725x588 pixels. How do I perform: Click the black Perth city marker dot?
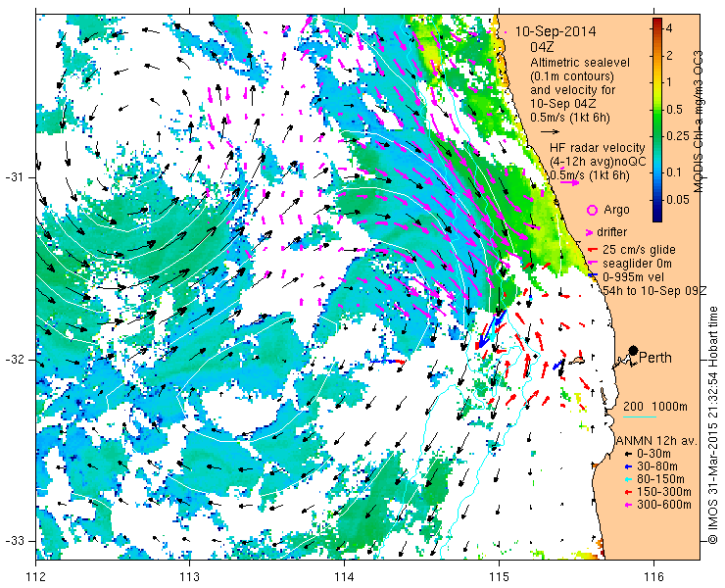click(x=634, y=350)
